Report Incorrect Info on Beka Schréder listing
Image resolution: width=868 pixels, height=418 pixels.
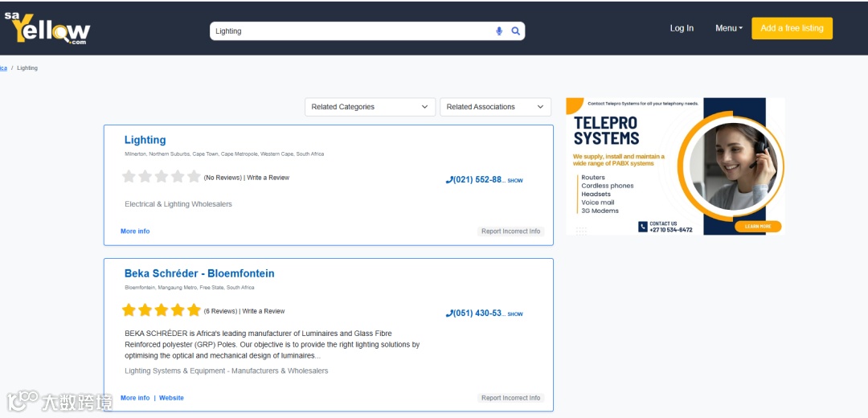point(510,398)
